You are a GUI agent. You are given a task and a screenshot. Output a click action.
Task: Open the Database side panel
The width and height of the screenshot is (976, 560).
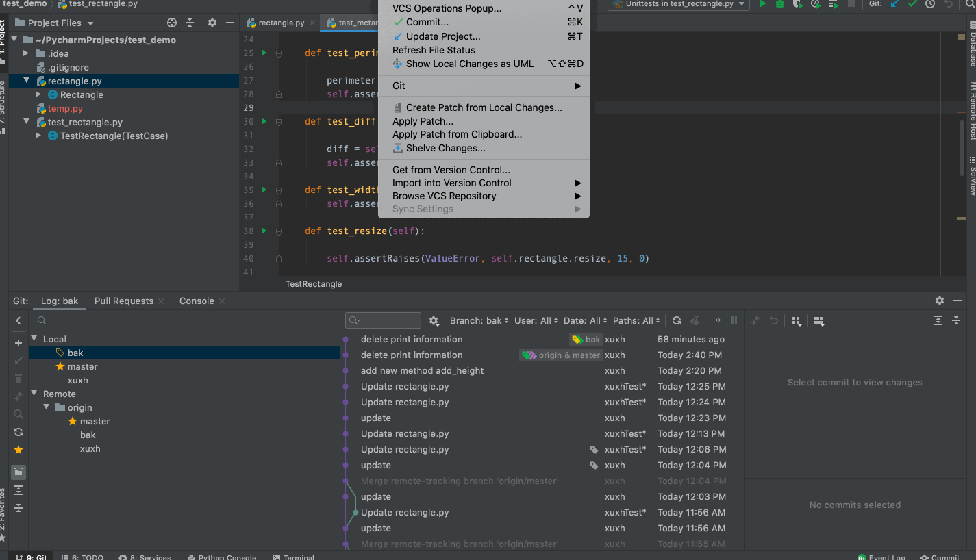[972, 44]
